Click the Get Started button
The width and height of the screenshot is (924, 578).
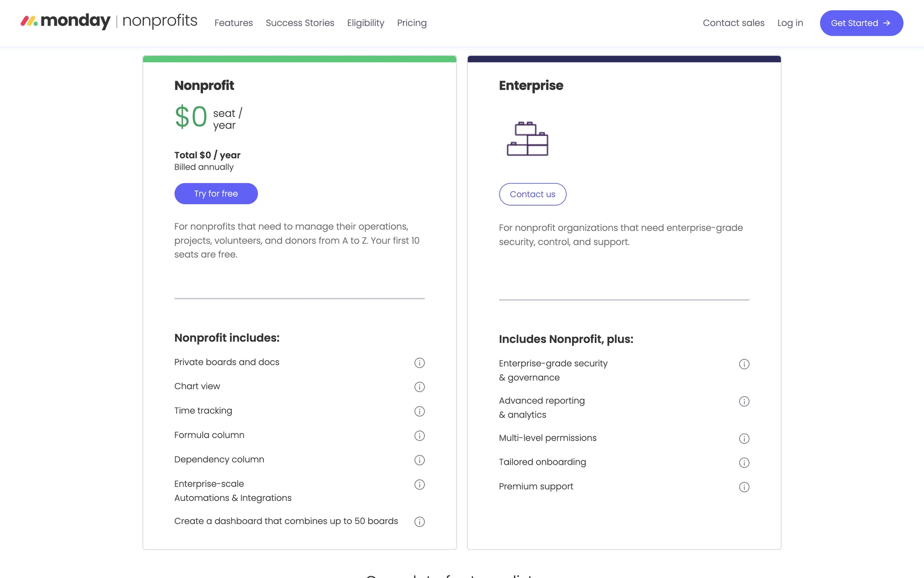click(861, 23)
